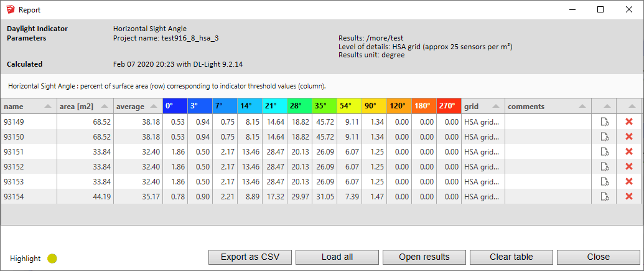The width and height of the screenshot is (644, 271).
Task: Delete row 93151 with its red X
Action: (x=628, y=151)
